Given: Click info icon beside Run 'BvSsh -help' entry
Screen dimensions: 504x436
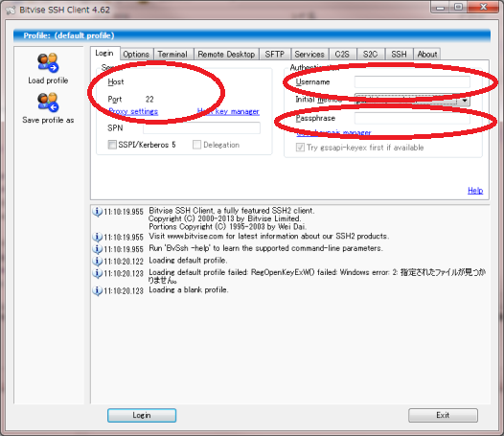Looking at the screenshot, I should (x=97, y=249).
